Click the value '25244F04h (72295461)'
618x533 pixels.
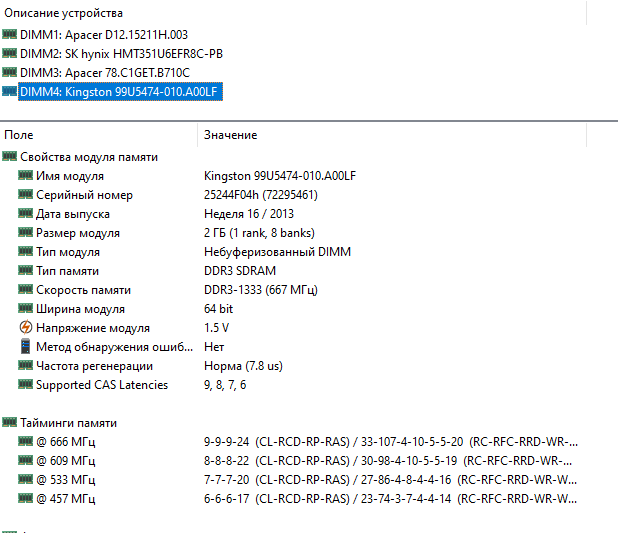coord(261,195)
